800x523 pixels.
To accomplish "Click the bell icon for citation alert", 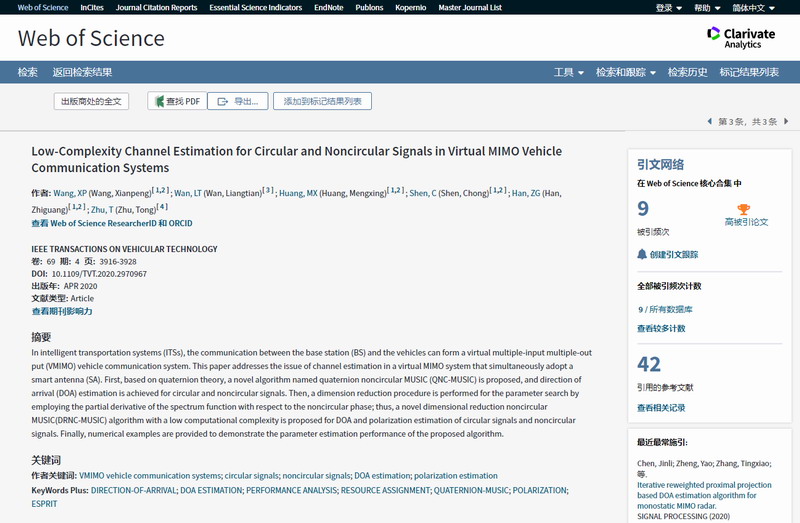I will click(x=642, y=254).
